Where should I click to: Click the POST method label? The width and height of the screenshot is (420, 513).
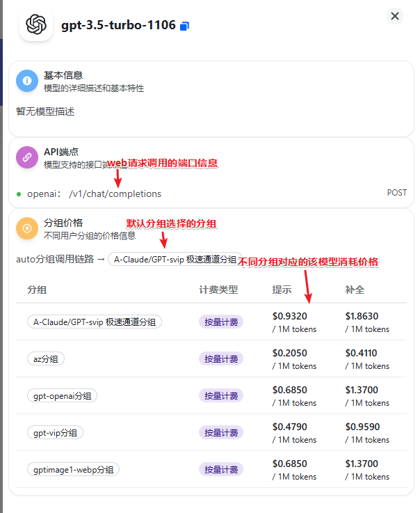pos(397,192)
